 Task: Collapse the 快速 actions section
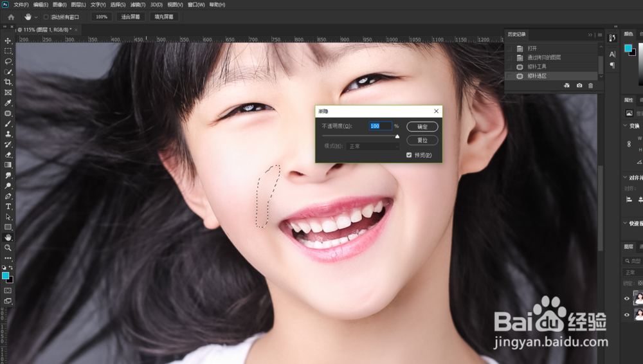click(x=625, y=223)
